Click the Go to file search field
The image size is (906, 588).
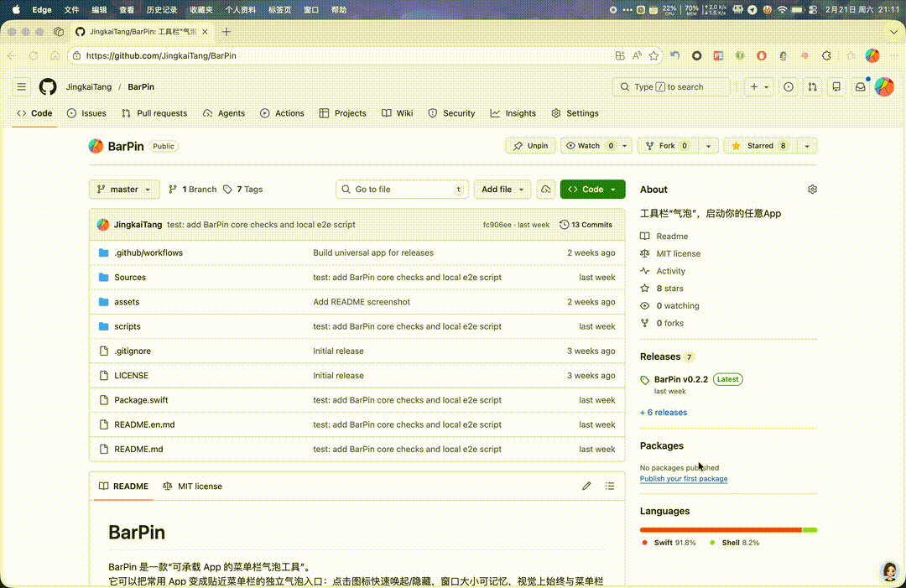click(x=402, y=190)
